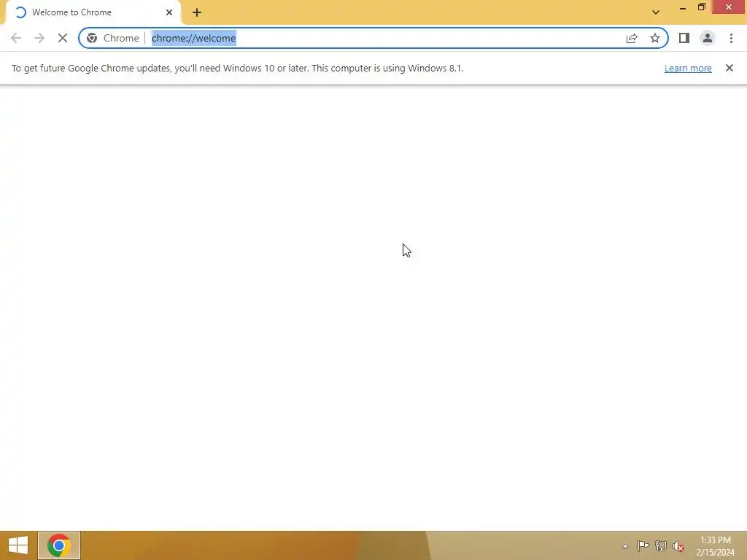Click the muted volume tray icon
Image resolution: width=747 pixels, height=560 pixels.
click(678, 546)
